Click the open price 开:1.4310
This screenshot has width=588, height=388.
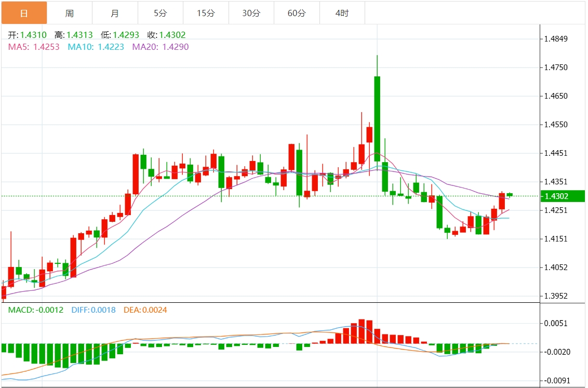28,35
